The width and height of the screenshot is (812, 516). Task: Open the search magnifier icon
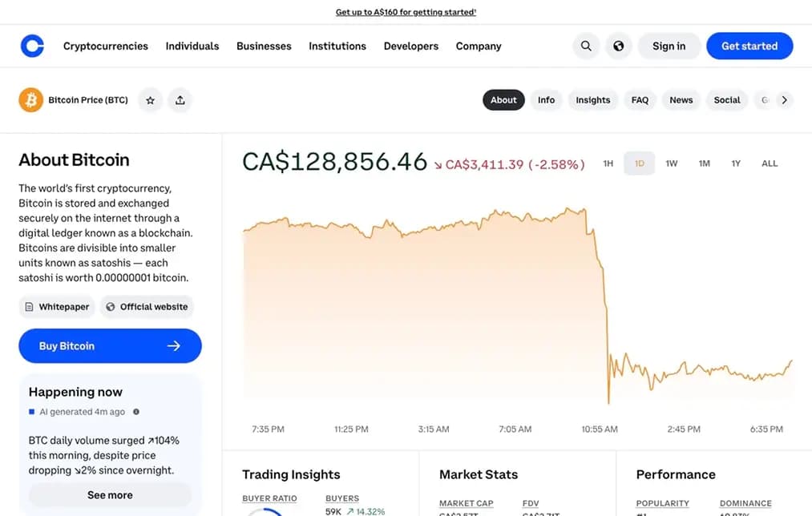coord(586,46)
